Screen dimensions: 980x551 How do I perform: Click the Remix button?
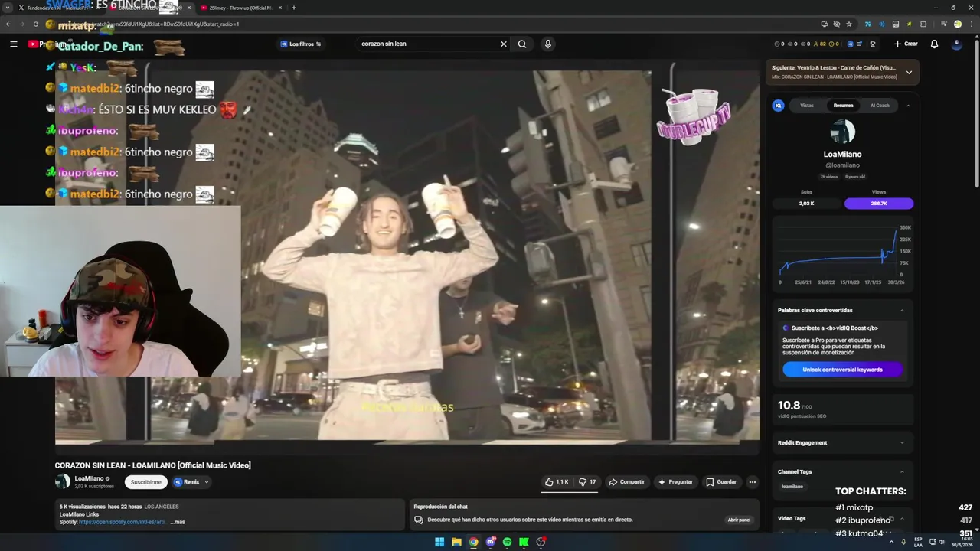coord(186,482)
